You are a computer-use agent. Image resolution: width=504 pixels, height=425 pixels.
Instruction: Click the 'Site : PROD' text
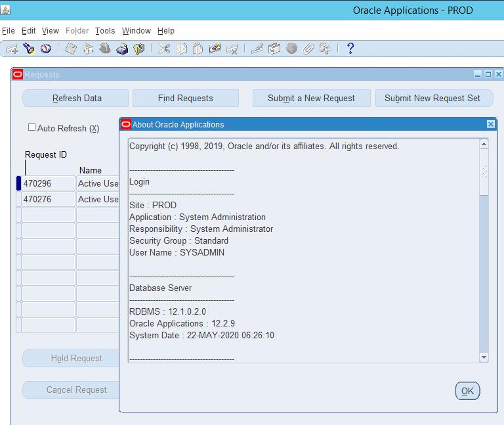(153, 205)
